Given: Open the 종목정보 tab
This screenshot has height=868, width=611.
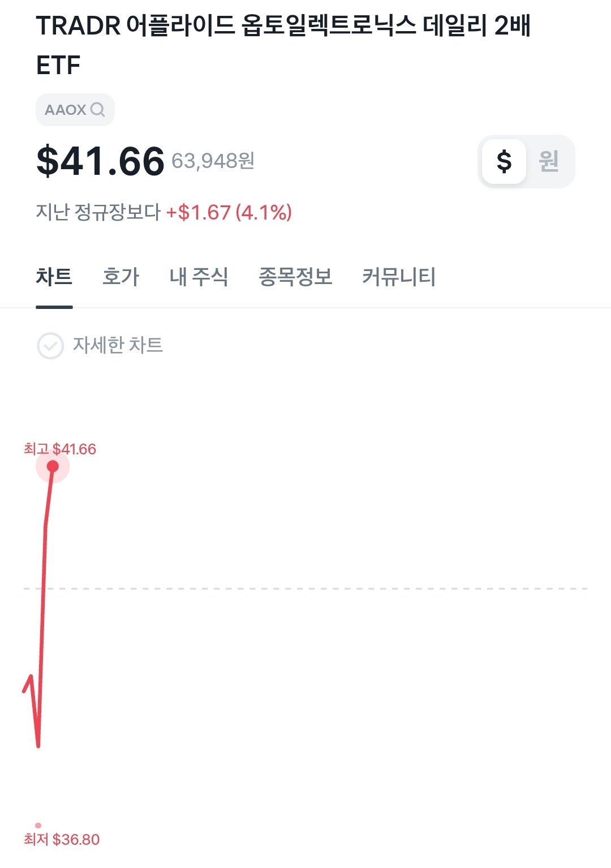Looking at the screenshot, I should [295, 277].
